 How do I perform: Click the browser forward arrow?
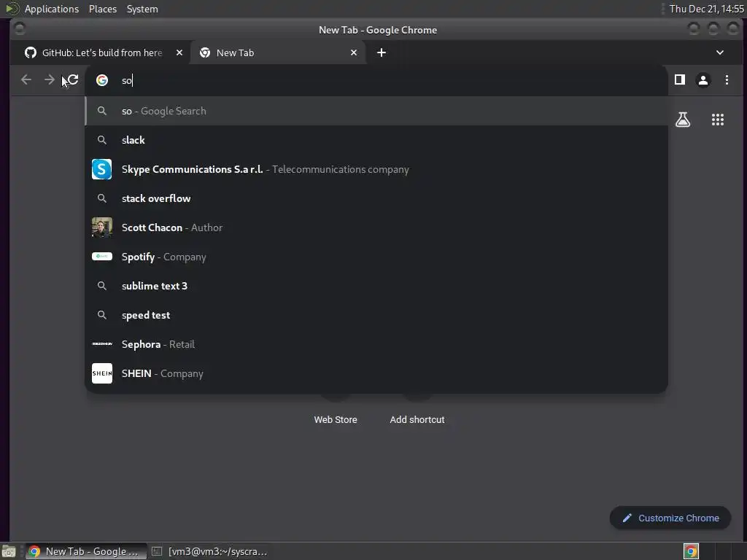49,80
